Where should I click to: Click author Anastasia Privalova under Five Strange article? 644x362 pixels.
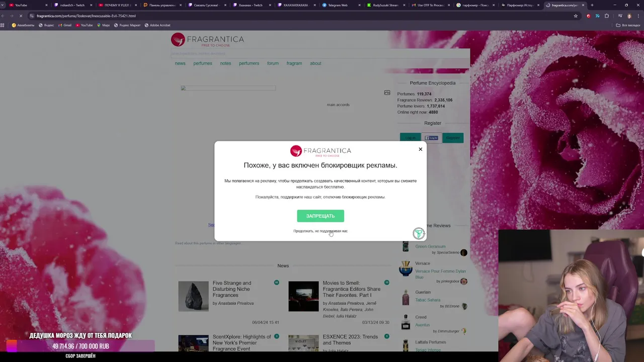tap(236, 303)
